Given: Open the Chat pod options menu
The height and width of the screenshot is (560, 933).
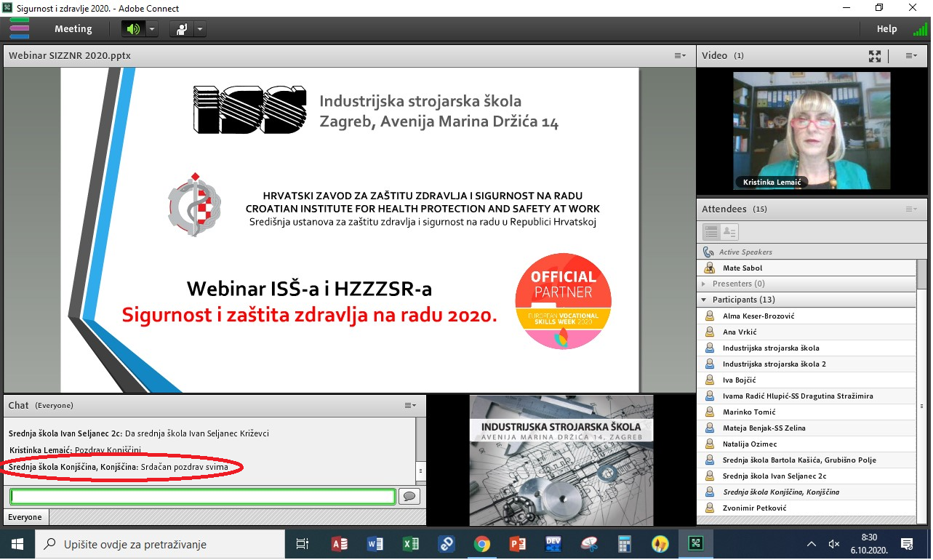Looking at the screenshot, I should pos(410,405).
